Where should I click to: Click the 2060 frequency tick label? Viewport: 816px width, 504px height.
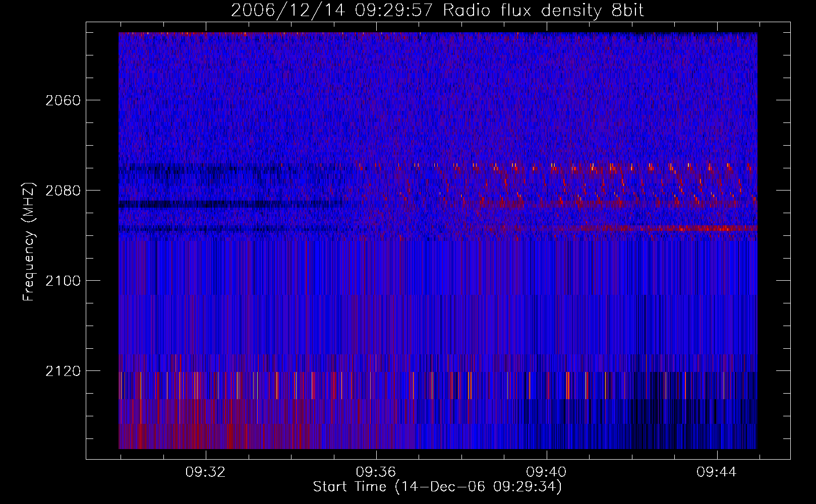pos(63,100)
